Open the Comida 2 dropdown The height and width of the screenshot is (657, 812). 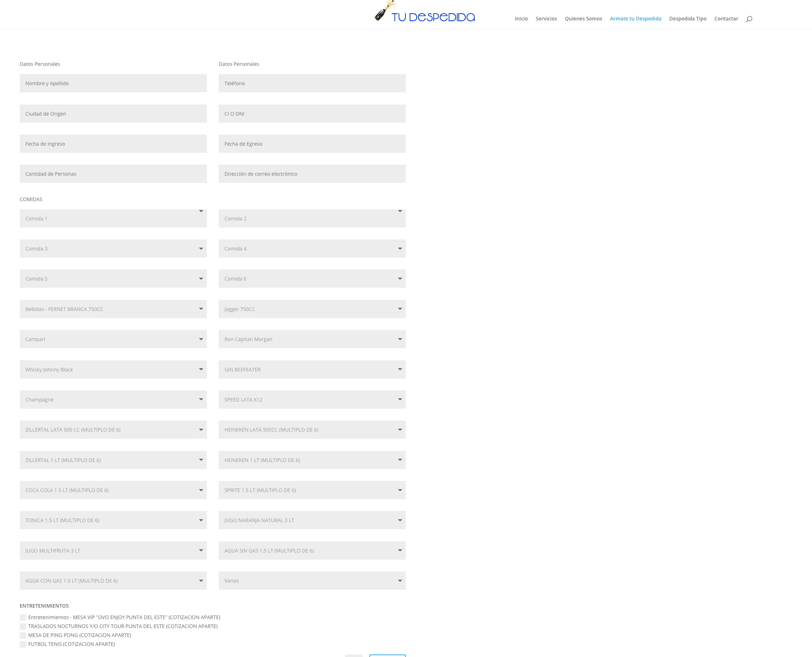tap(312, 218)
